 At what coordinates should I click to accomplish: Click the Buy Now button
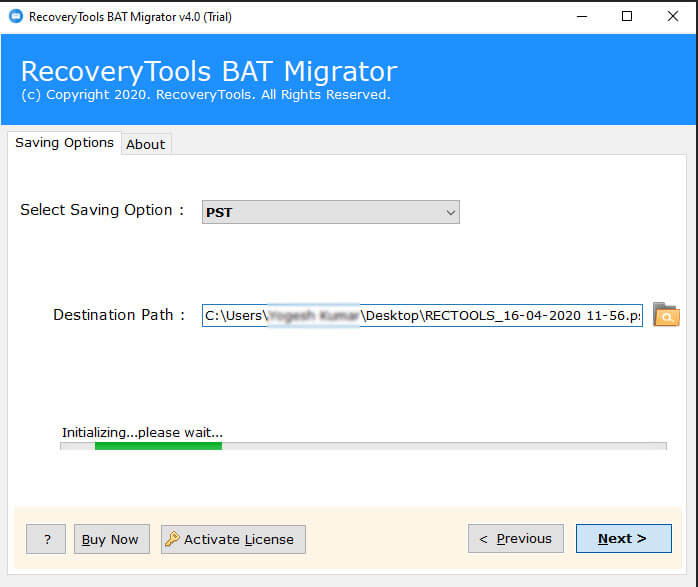click(x=112, y=539)
